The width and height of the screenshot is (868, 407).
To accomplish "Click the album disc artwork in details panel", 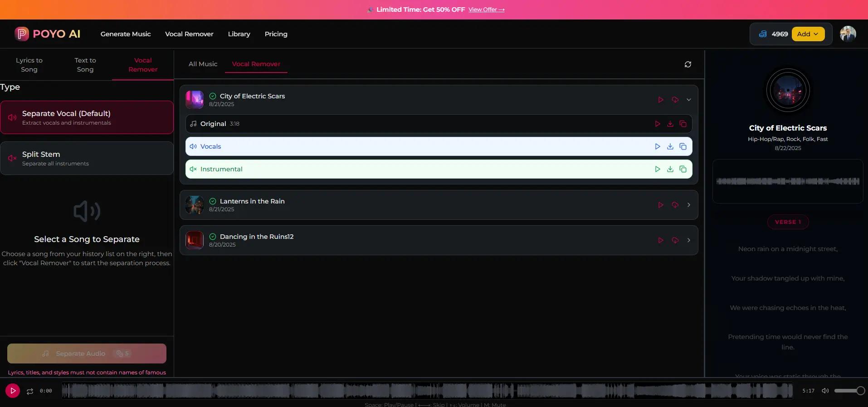I will point(788,91).
